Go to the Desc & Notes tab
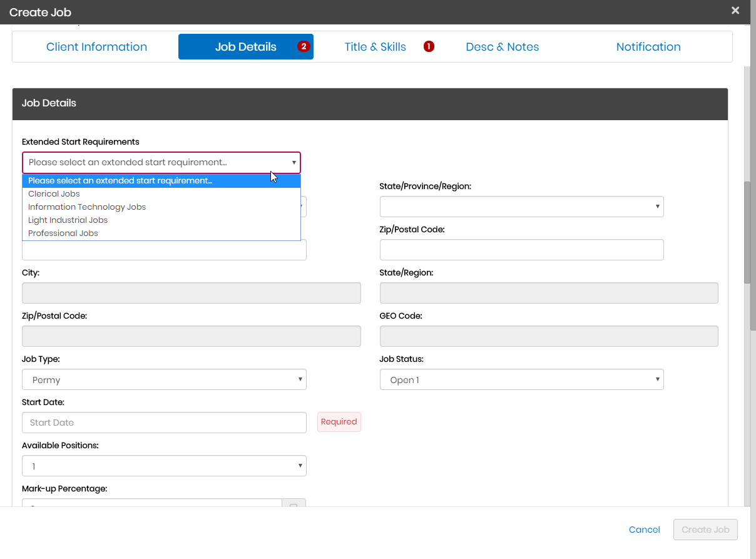756x559 pixels. pyautogui.click(x=503, y=47)
